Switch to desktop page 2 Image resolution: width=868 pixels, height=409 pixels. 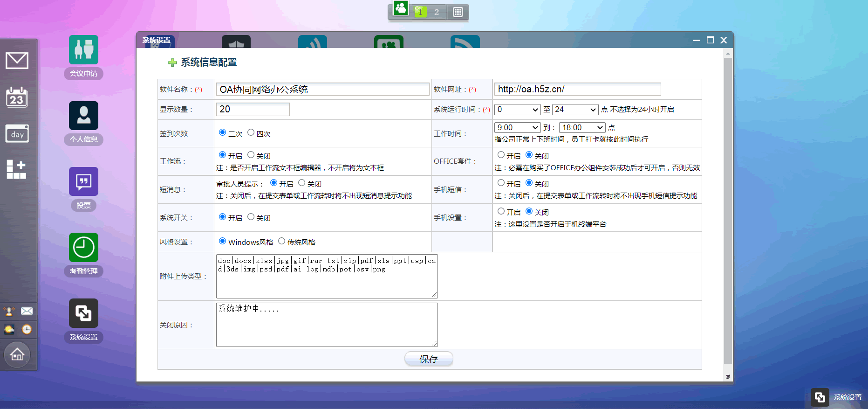437,12
